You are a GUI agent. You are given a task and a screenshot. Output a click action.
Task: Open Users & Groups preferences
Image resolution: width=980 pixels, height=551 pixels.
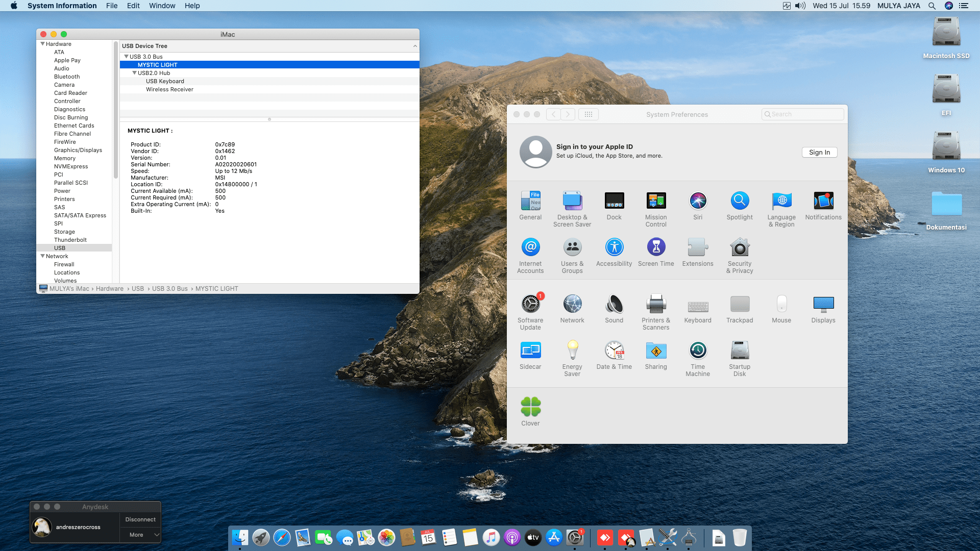[x=572, y=256]
